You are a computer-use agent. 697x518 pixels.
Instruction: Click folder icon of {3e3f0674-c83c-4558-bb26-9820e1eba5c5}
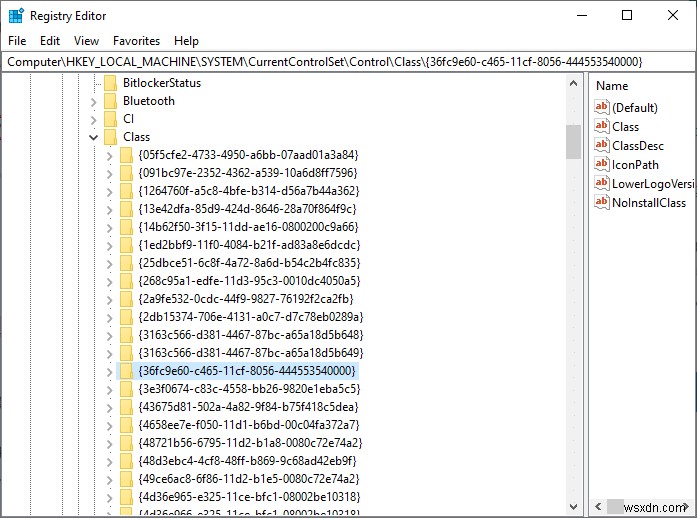tap(126, 389)
